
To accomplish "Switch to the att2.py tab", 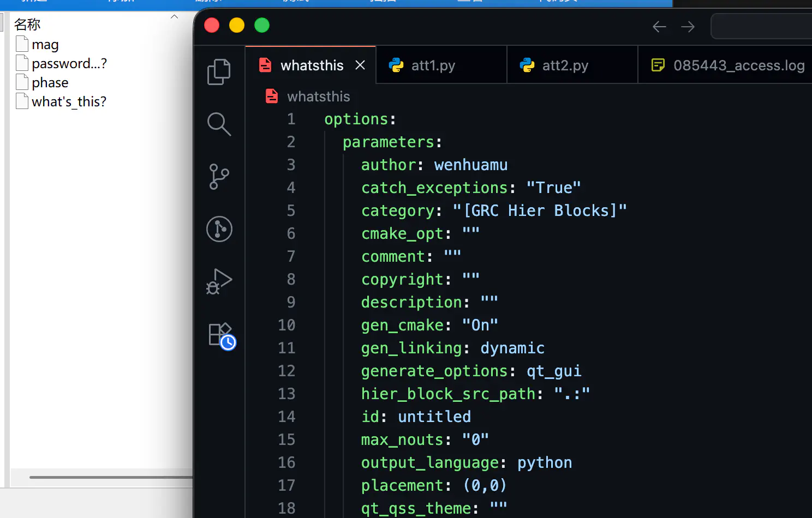I will (x=565, y=65).
